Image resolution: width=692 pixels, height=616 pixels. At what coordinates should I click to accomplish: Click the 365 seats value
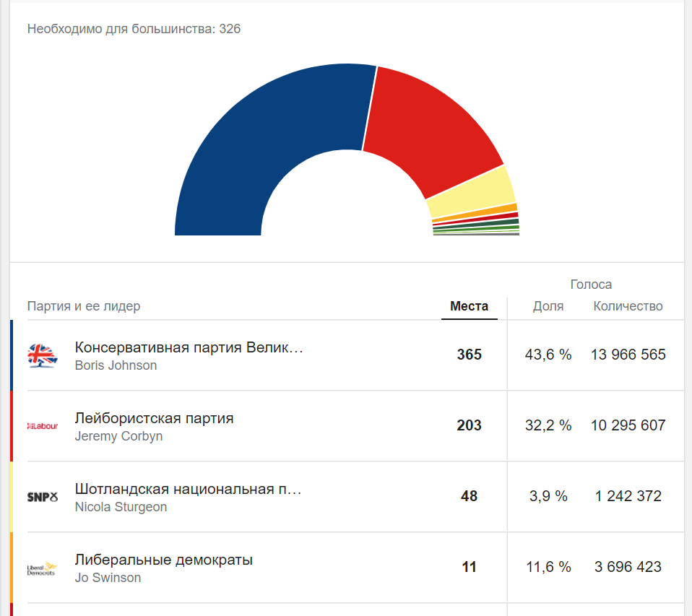click(x=469, y=355)
